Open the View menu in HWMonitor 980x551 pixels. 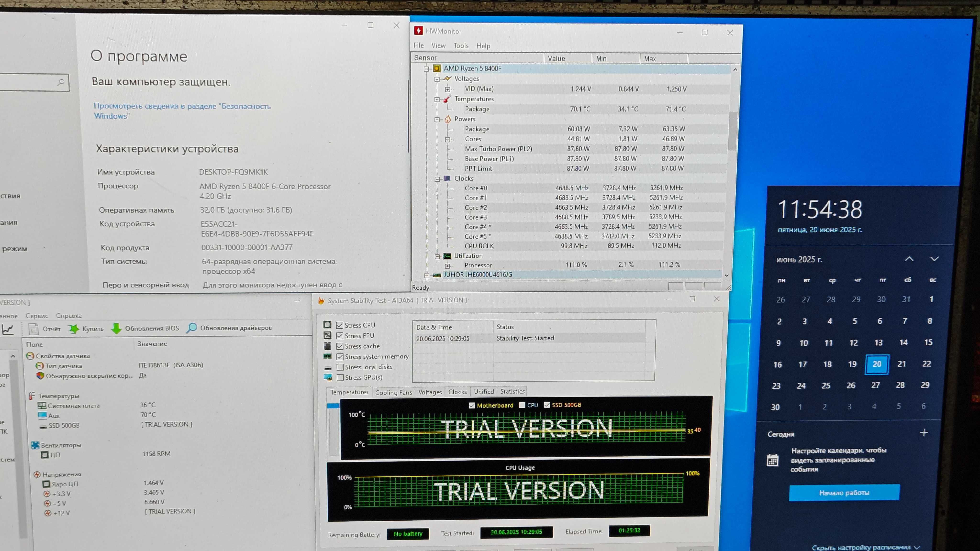pos(438,46)
